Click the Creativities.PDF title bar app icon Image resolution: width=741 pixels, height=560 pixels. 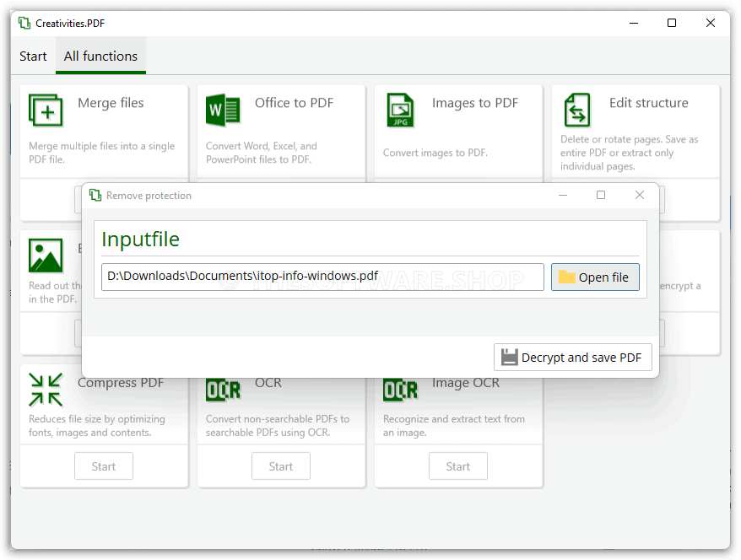tap(24, 23)
